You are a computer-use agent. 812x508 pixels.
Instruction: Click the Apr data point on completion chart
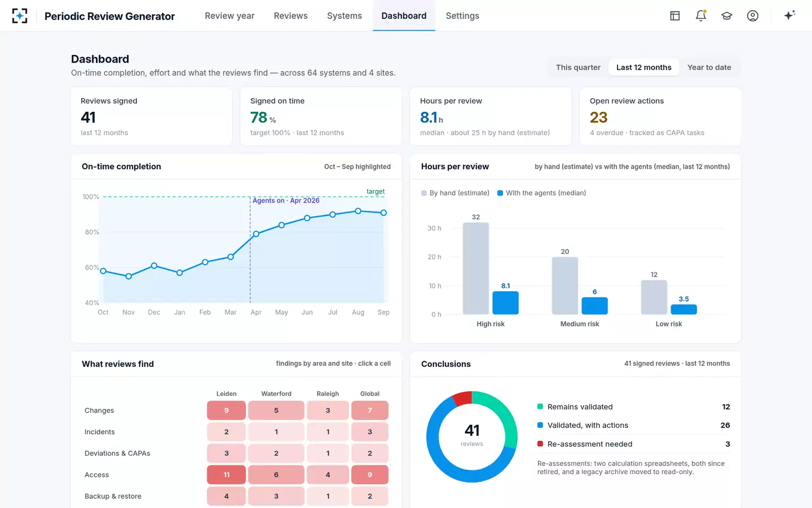[x=256, y=234]
